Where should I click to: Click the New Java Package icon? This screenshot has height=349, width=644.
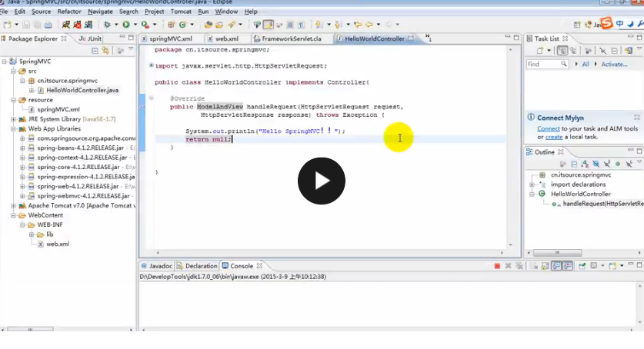172,25
